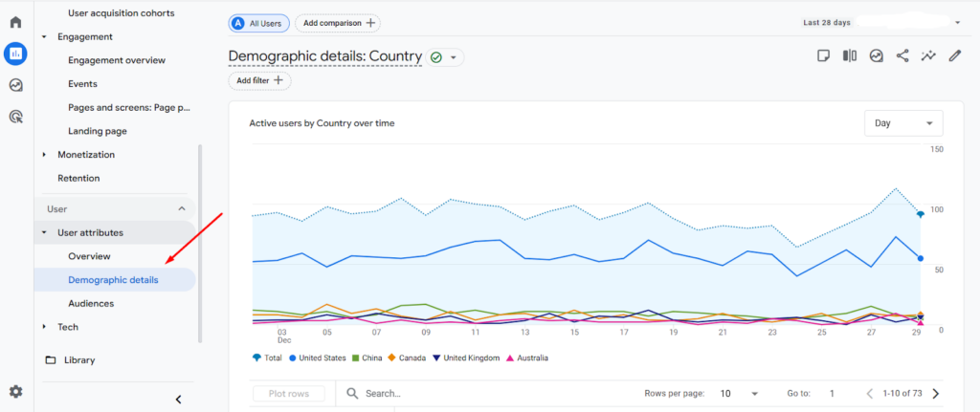Image resolution: width=980 pixels, height=412 pixels.
Task: Select Landing page in the sidebar
Action: coord(97,131)
